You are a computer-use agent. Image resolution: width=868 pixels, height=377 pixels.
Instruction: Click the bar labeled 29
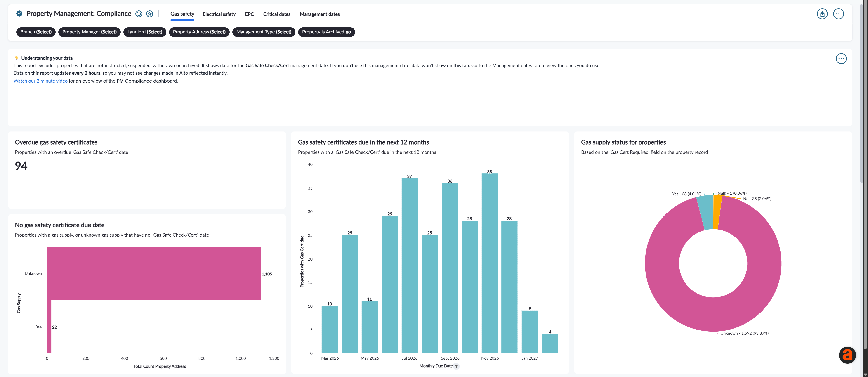(x=390, y=284)
